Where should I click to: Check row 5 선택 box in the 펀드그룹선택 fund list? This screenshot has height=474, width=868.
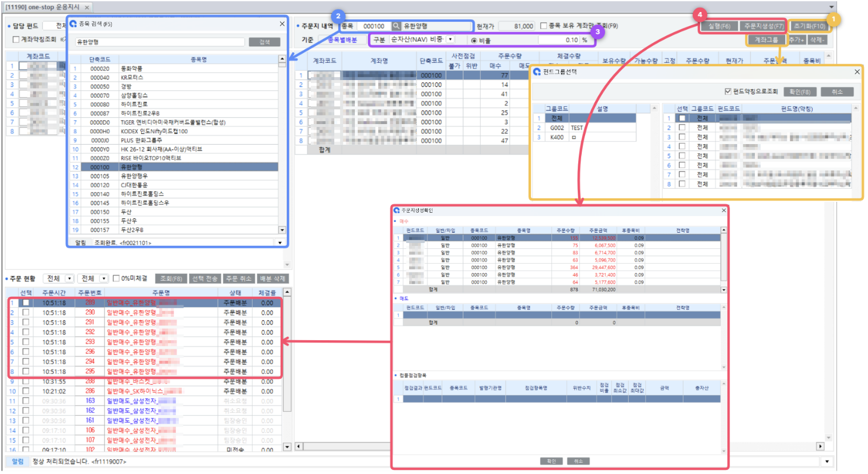682,156
